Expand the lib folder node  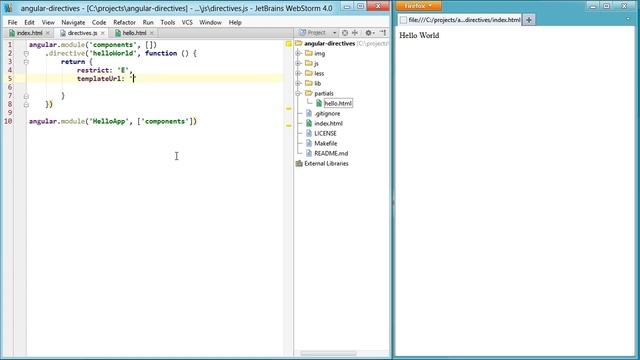pyautogui.click(x=298, y=83)
